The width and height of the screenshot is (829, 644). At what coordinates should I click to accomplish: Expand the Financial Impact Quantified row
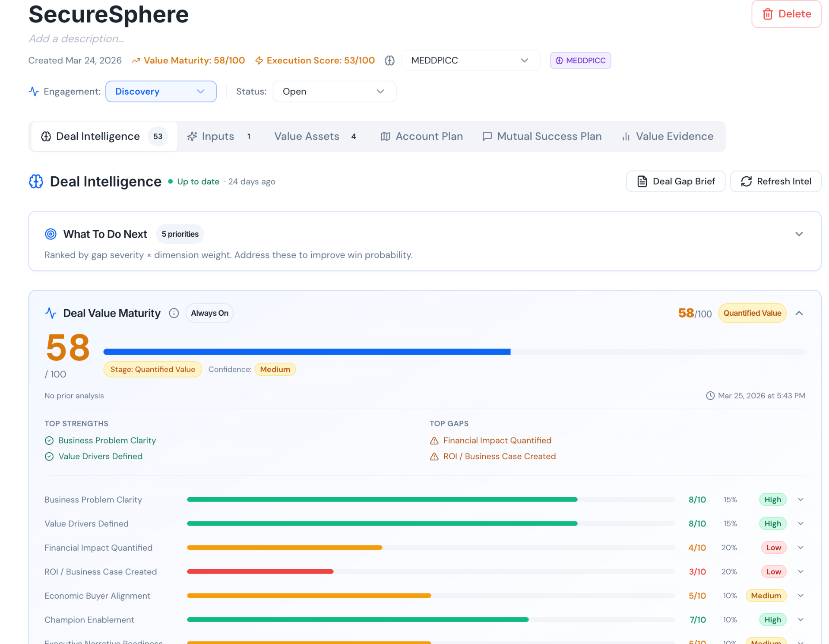point(801,548)
